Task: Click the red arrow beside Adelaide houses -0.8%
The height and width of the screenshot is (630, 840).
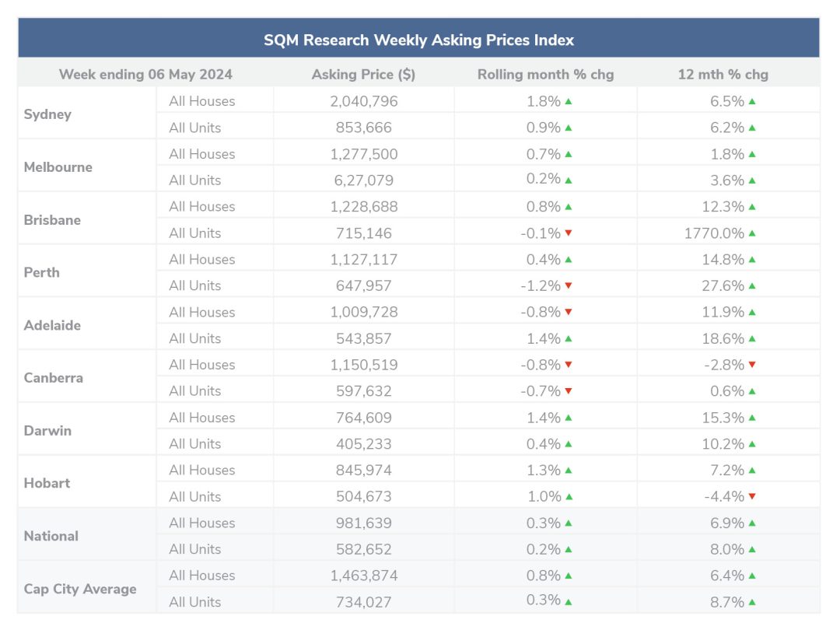Action: point(569,312)
